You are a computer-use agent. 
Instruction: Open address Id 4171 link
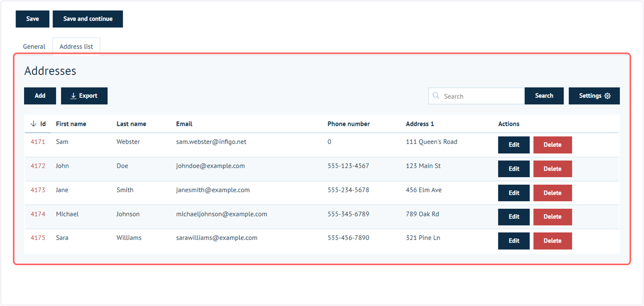click(38, 142)
